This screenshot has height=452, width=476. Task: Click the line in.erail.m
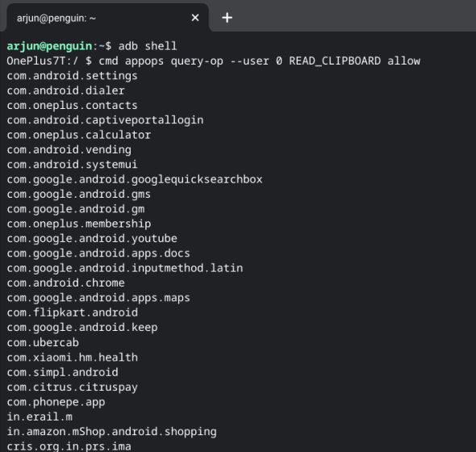pyautogui.click(x=40, y=416)
